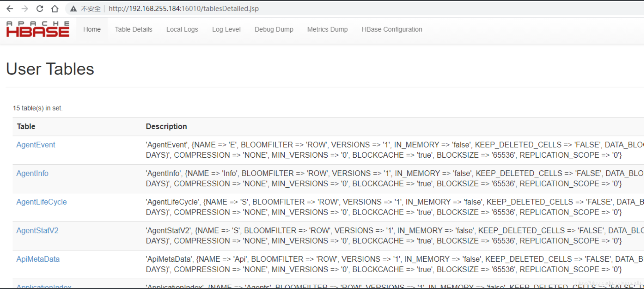The image size is (644, 289).
Task: Go back with the browser back arrow
Action: click(10, 9)
